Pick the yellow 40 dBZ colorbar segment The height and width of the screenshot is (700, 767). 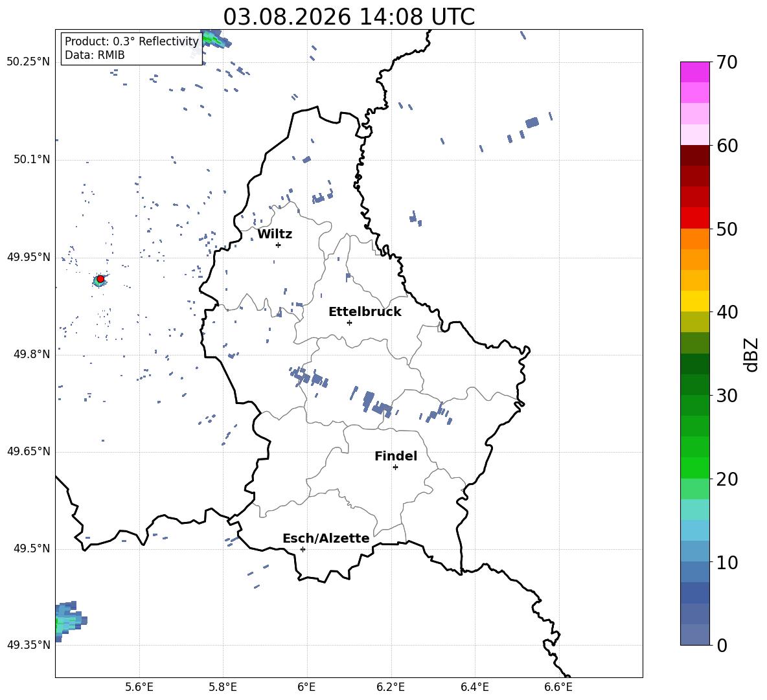tap(694, 301)
